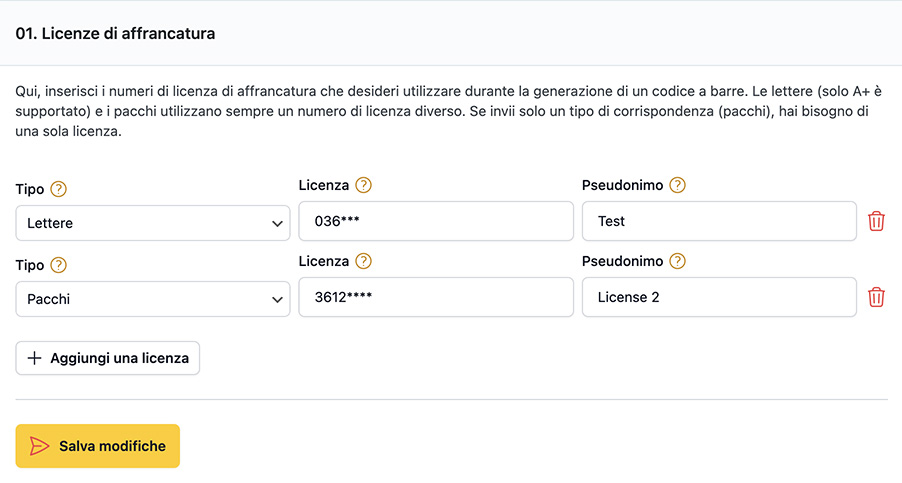902x483 pixels.
Task: Click the chevron arrow of Pacchi select
Action: (277, 300)
